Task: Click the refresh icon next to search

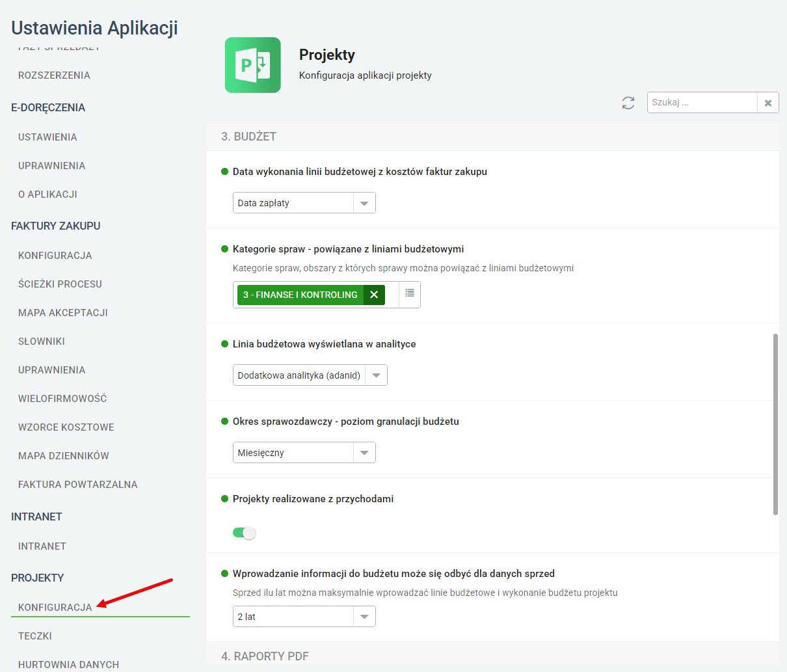Action: click(x=628, y=103)
